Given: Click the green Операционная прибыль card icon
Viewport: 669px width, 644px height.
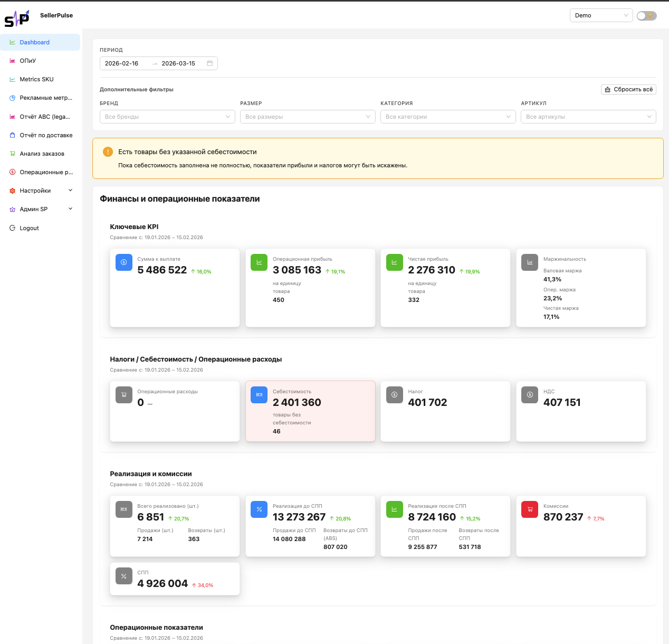Looking at the screenshot, I should [x=259, y=262].
